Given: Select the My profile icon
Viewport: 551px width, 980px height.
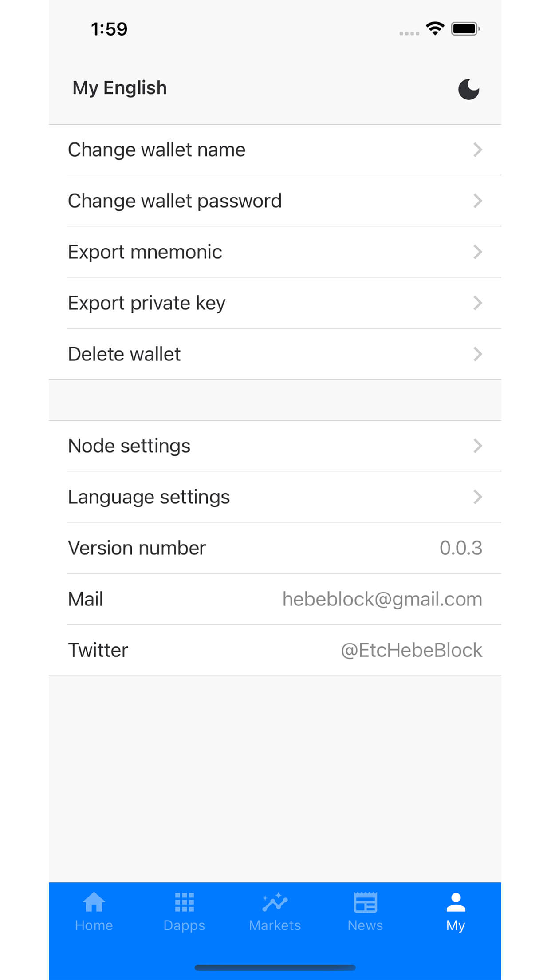Looking at the screenshot, I should (x=456, y=902).
